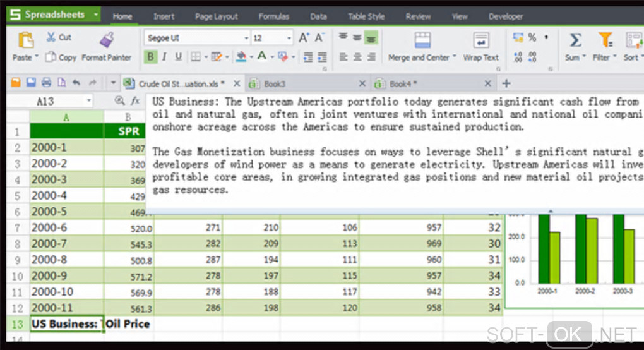Click the Filter funnel icon
Screen dimensions: 644x350
[x=605, y=40]
